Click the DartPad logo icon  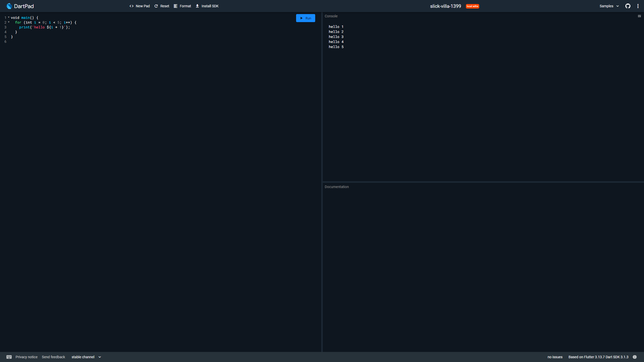(x=9, y=6)
